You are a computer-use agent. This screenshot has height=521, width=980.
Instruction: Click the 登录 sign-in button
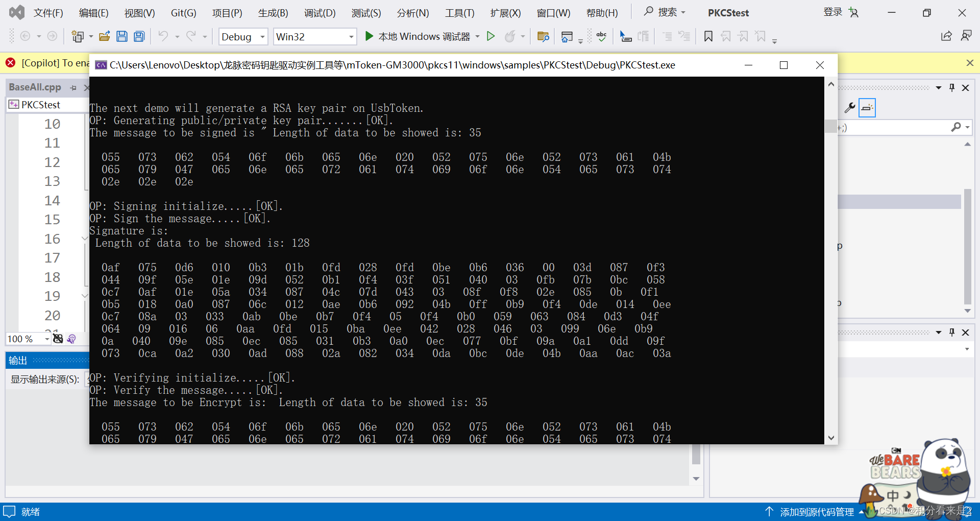832,12
